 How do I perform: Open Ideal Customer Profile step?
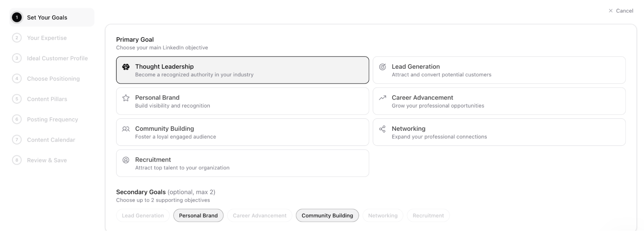57,58
